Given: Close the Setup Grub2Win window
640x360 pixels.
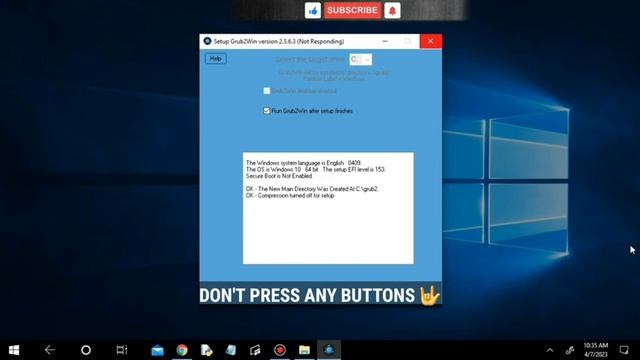Looking at the screenshot, I should click(x=430, y=41).
